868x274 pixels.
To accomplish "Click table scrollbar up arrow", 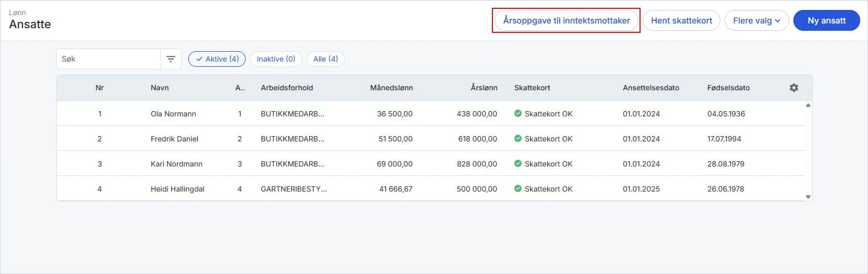I will pyautogui.click(x=808, y=105).
